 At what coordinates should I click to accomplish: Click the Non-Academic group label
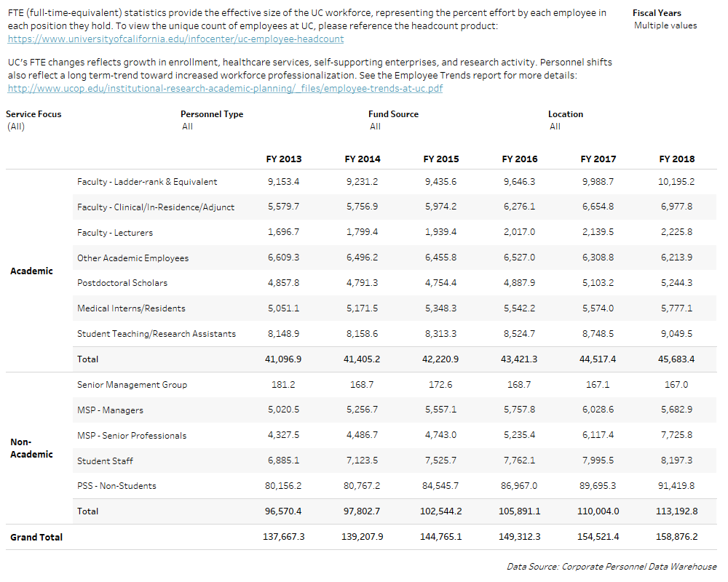(31, 448)
